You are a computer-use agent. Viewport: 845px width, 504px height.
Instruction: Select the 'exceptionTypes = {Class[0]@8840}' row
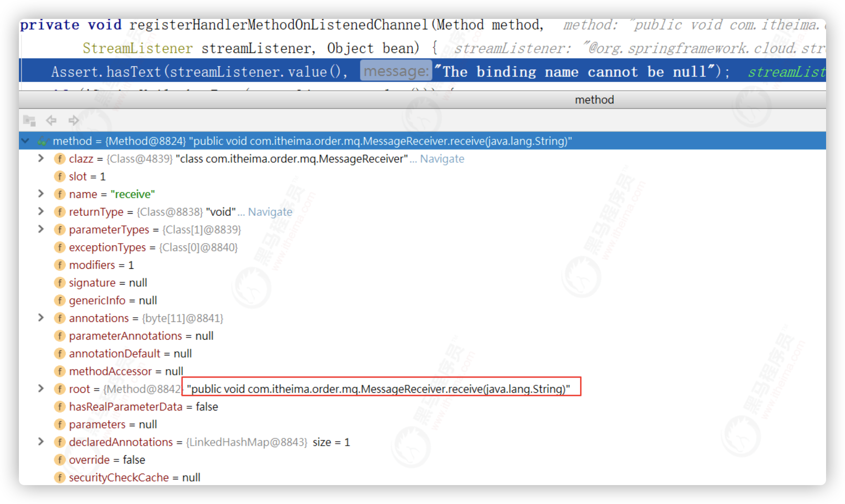tap(422, 247)
